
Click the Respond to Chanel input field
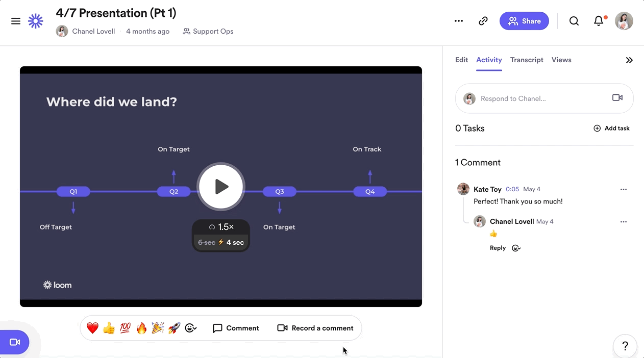[541, 98]
